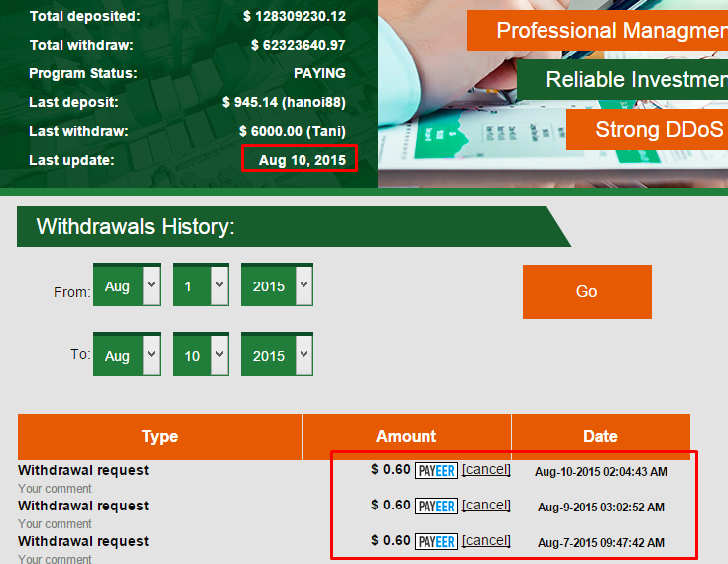
Task: Click the Payeer icon on Aug-10 withdrawal
Action: [436, 471]
